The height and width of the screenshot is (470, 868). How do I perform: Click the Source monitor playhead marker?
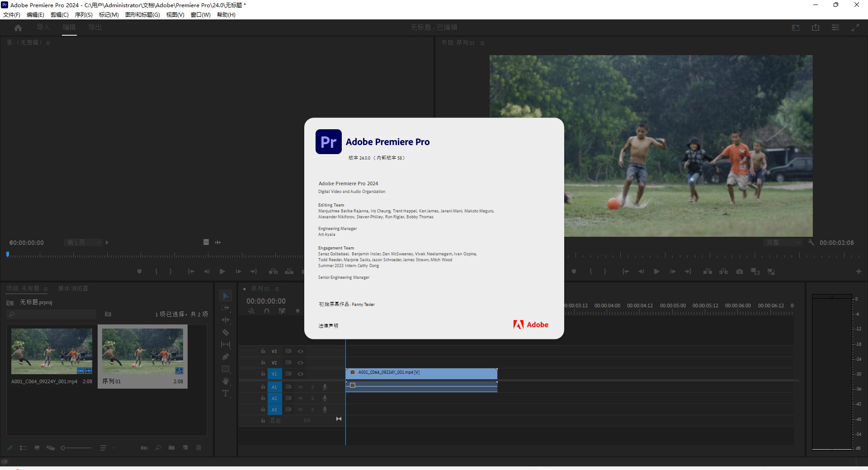point(8,254)
